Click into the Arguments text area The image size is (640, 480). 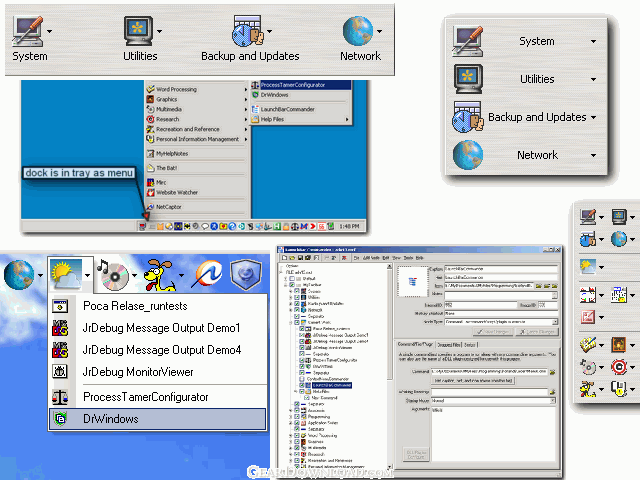coord(493,433)
